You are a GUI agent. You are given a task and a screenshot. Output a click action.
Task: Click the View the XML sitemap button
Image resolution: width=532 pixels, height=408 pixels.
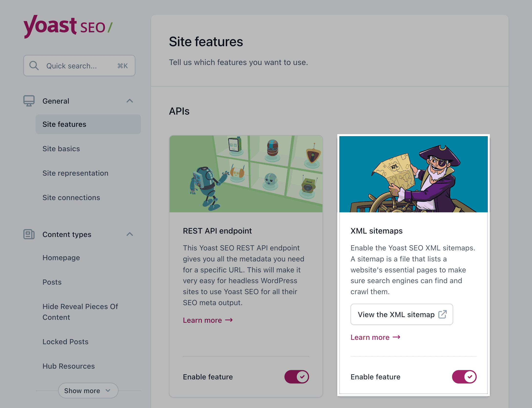pos(402,314)
